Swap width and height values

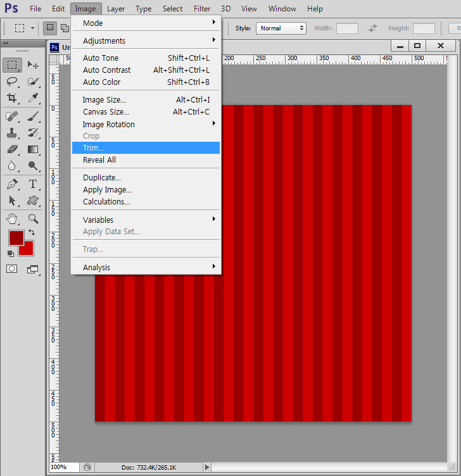coord(373,28)
